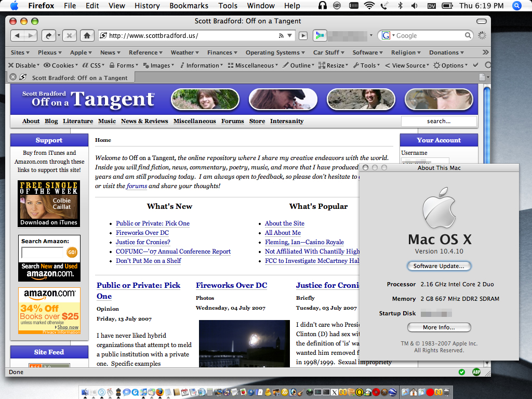This screenshot has height=399, width=532.
Task: Open the 'Fireworks Over DC' link under What's New
Action: [x=142, y=233]
